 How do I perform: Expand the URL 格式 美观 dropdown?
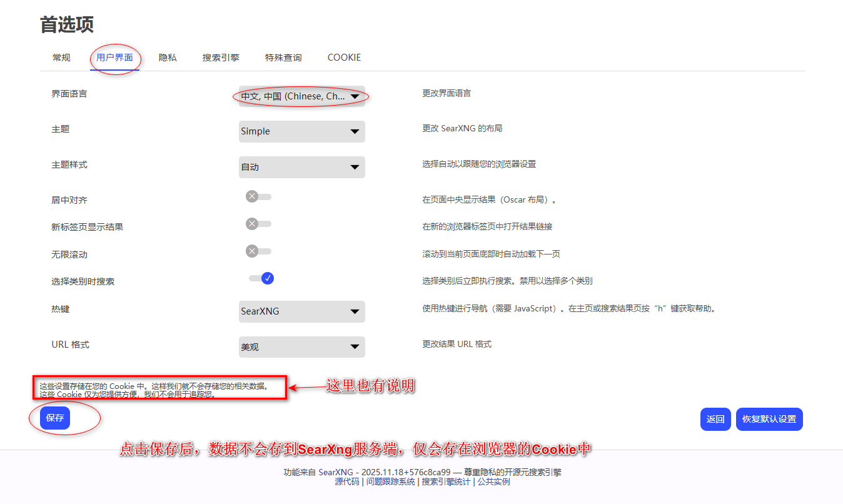click(x=301, y=347)
